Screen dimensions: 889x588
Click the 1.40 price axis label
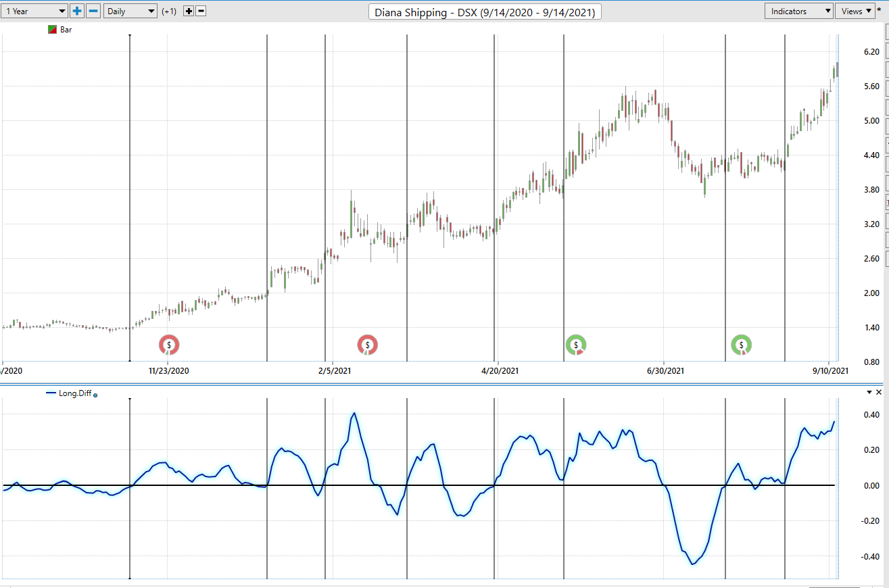coord(871,328)
